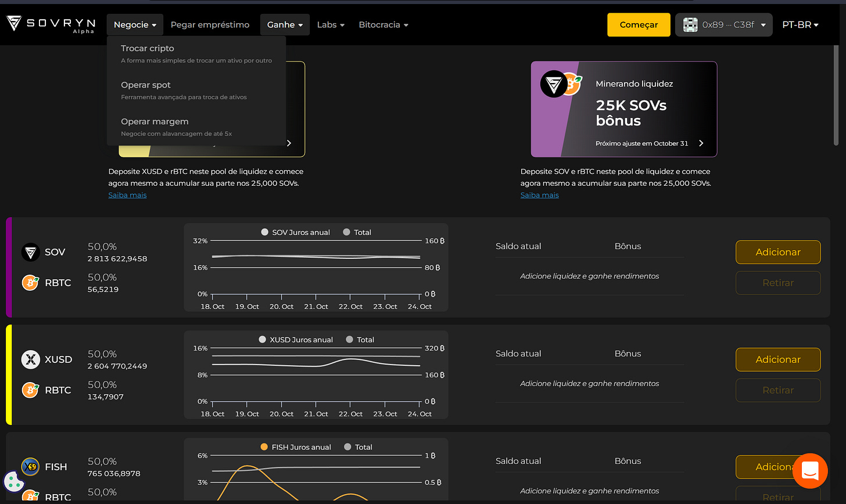
Task: Open the Negocie dropdown menu
Action: tap(135, 25)
